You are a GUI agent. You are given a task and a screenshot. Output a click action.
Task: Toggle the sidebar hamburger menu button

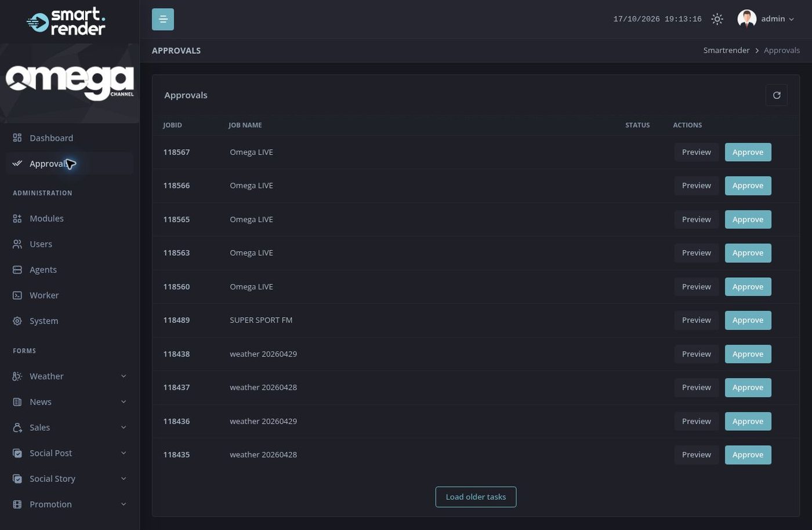click(x=163, y=19)
